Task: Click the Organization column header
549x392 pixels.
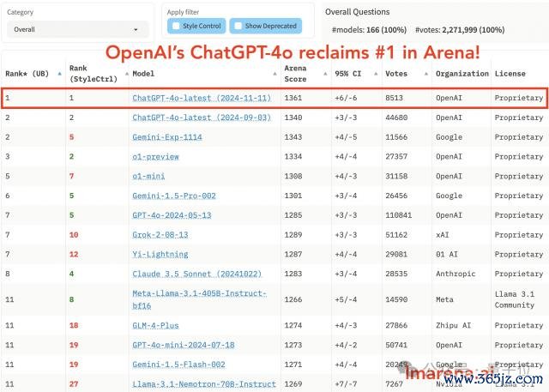Action: pyautogui.click(x=462, y=74)
